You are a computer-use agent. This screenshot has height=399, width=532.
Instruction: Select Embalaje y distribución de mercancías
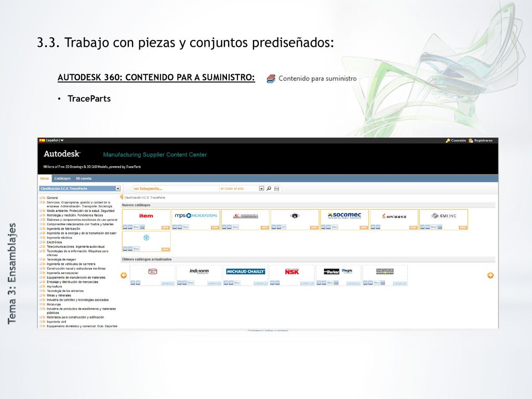tap(73, 282)
